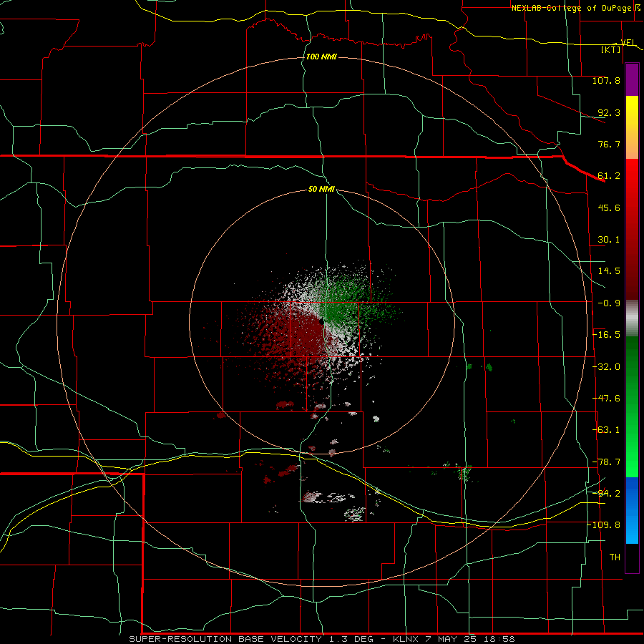Screen dimensions: 644x644
Task: Click the [KT] units label
Action: click(x=611, y=49)
